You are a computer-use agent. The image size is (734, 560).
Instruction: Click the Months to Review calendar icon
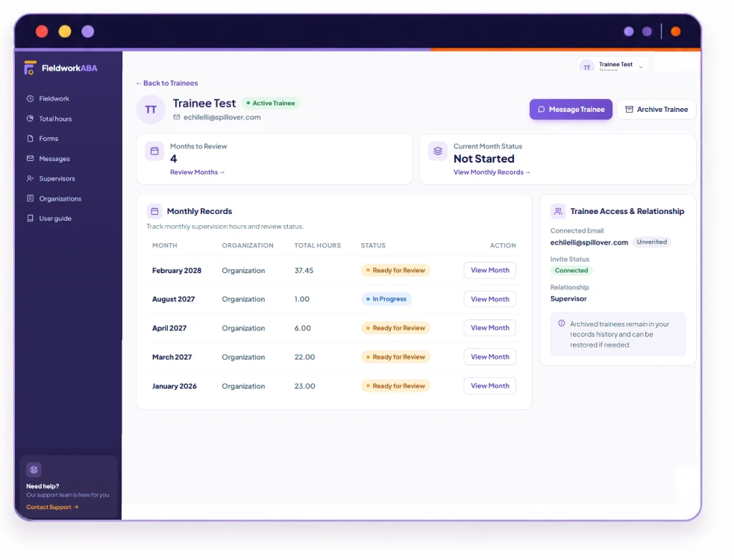pos(154,151)
